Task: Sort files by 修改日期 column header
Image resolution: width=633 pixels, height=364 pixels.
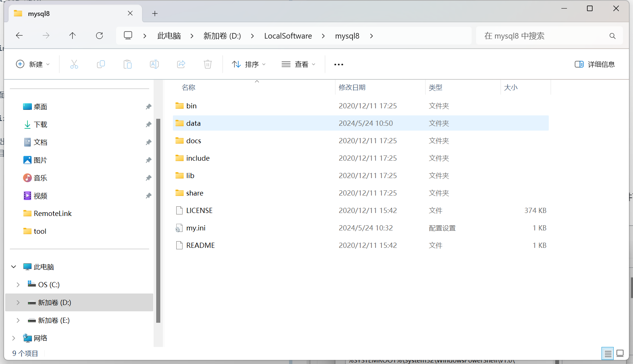Action: click(352, 88)
